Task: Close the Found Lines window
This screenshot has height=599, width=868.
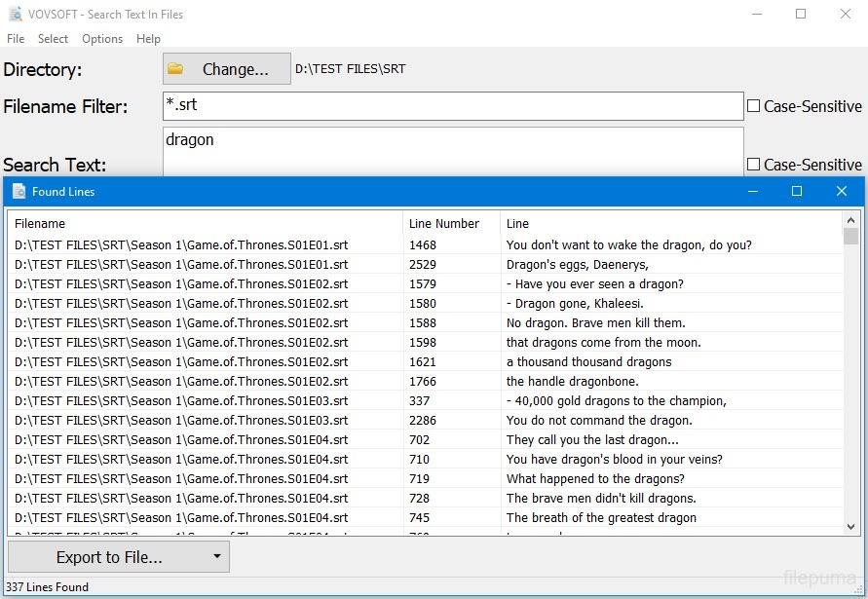Action: tap(841, 192)
